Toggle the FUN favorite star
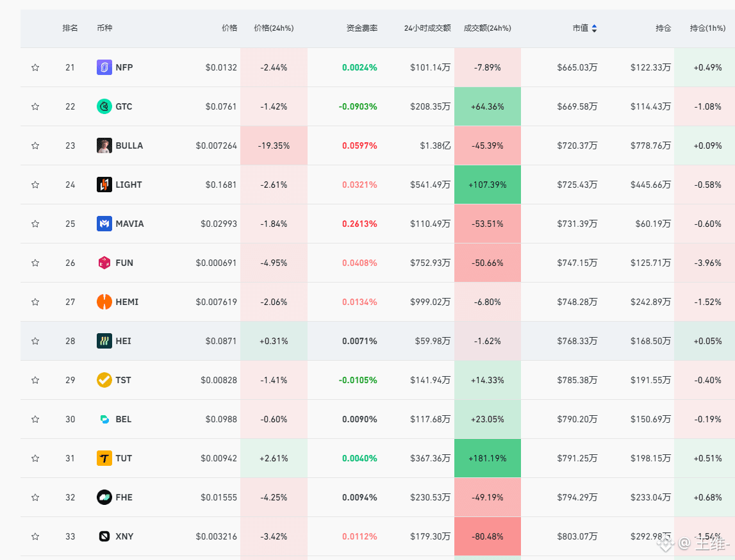This screenshot has width=735, height=560. click(x=35, y=263)
